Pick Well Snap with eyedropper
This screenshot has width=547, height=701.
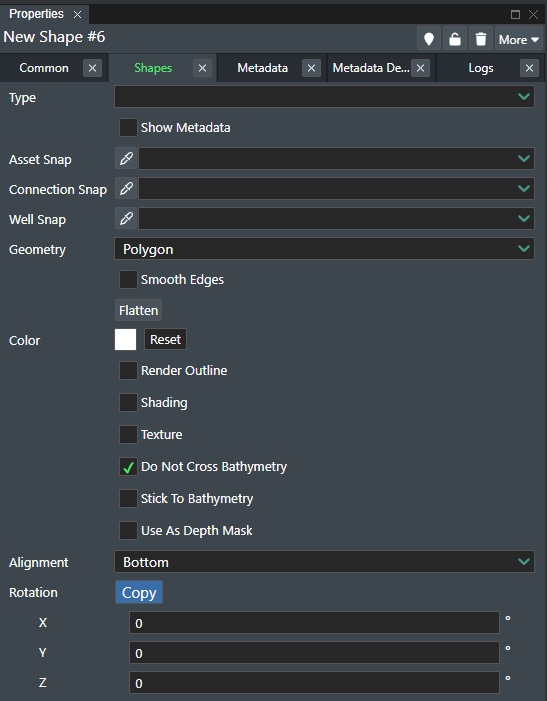pos(126,219)
